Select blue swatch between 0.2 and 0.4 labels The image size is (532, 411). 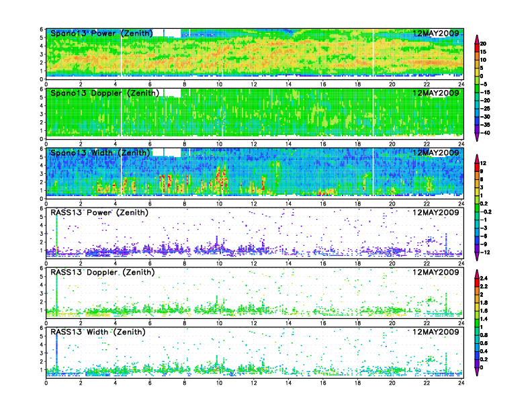point(477,355)
